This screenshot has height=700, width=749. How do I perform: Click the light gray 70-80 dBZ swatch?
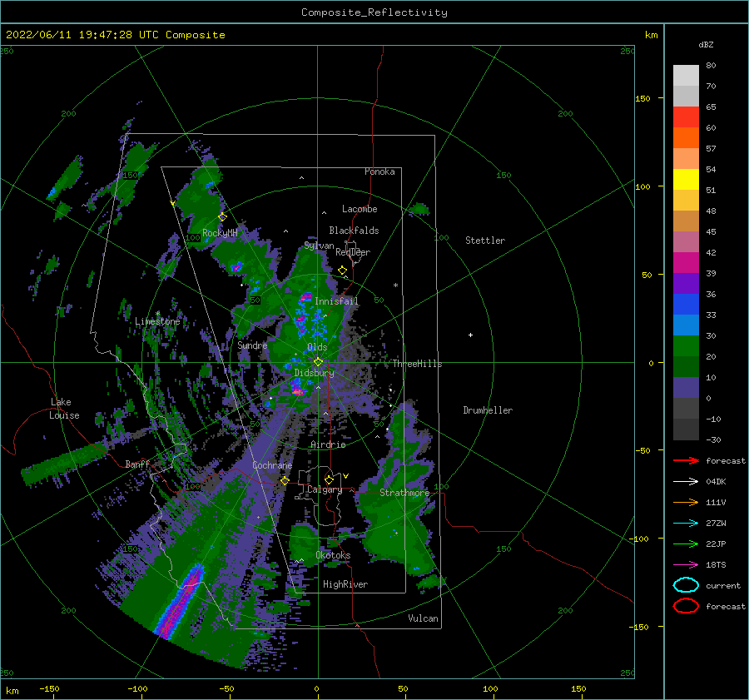pyautogui.click(x=686, y=76)
